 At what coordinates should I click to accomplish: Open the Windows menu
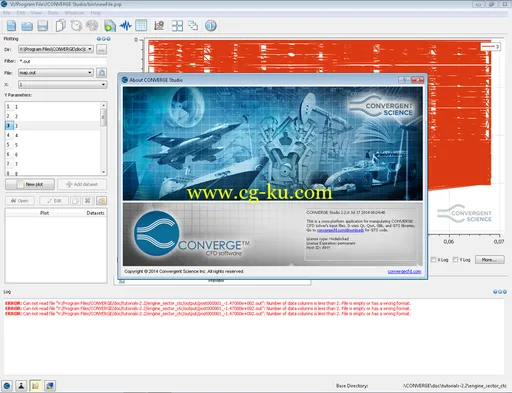point(74,13)
